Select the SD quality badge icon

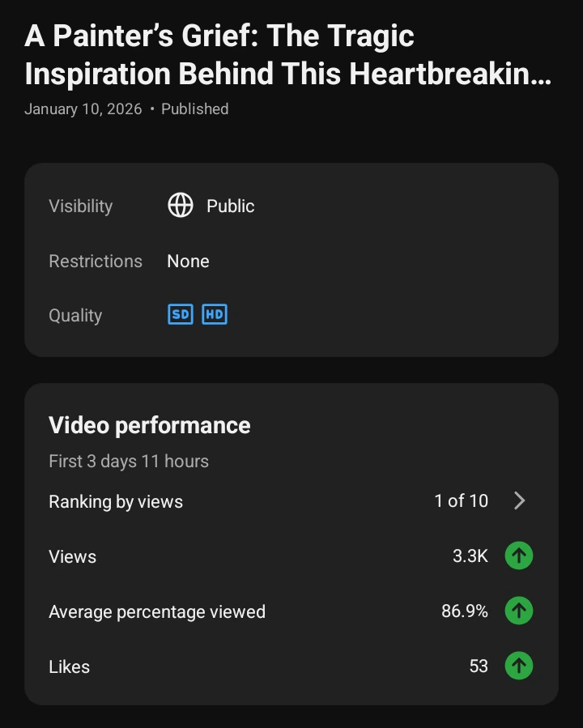tap(180, 314)
